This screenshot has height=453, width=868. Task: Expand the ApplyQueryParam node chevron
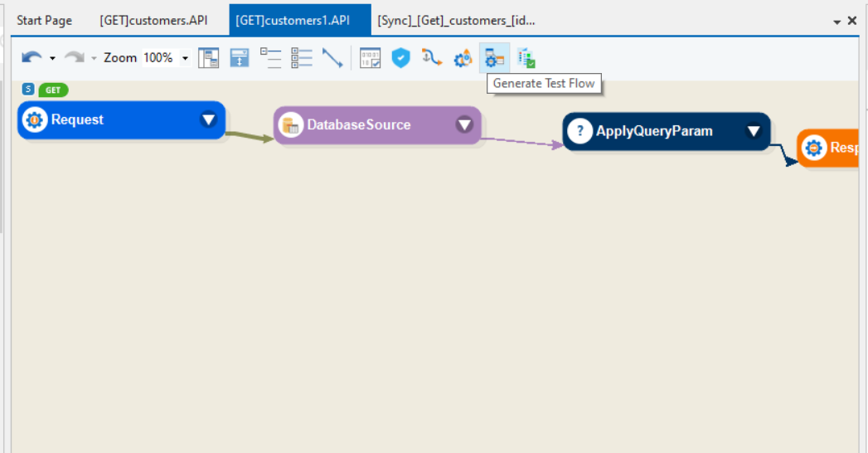coord(754,131)
